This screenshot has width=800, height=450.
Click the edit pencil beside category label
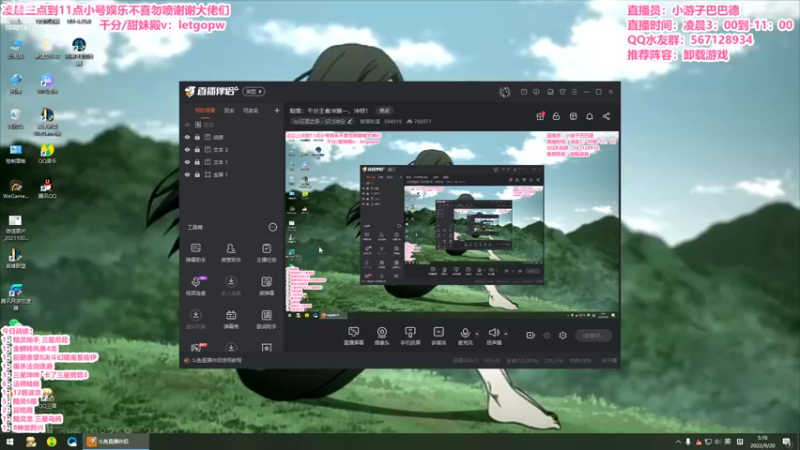click(350, 121)
